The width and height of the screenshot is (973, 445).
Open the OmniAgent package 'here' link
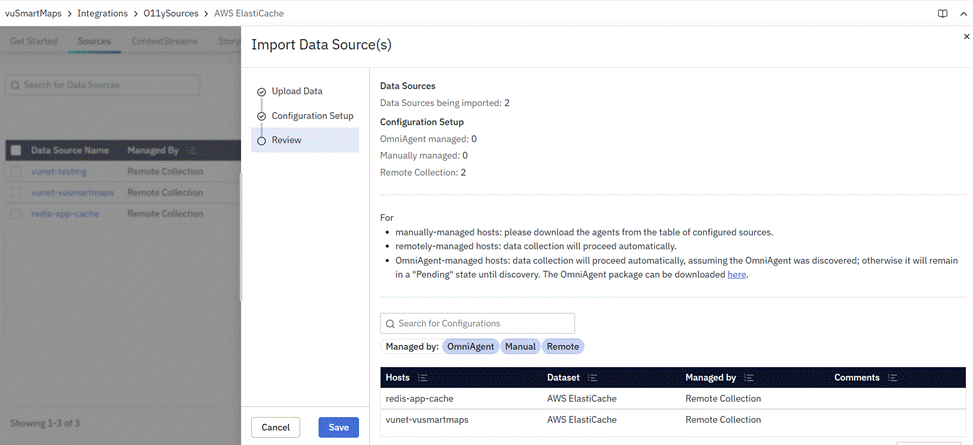[x=736, y=274]
